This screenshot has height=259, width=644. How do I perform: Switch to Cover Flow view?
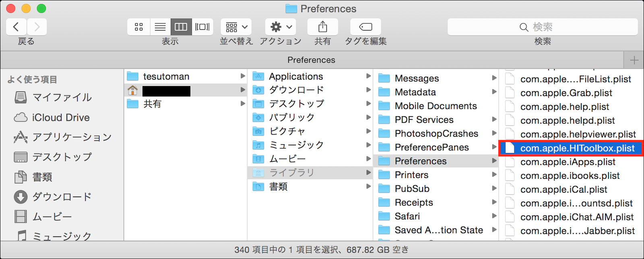point(202,27)
